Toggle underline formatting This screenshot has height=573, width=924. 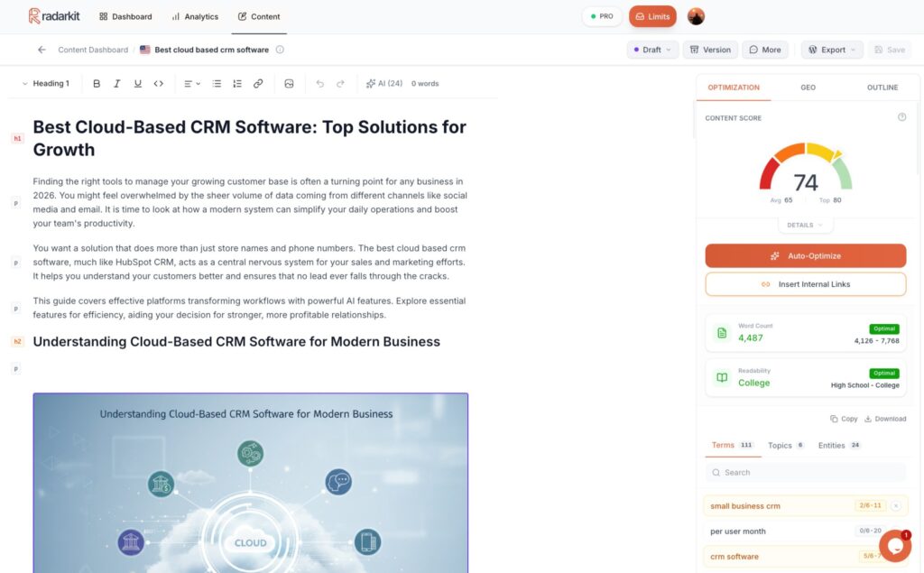[x=137, y=84]
